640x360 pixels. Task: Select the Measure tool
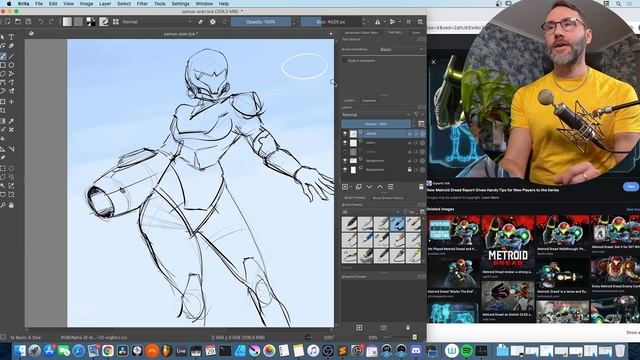(11, 149)
